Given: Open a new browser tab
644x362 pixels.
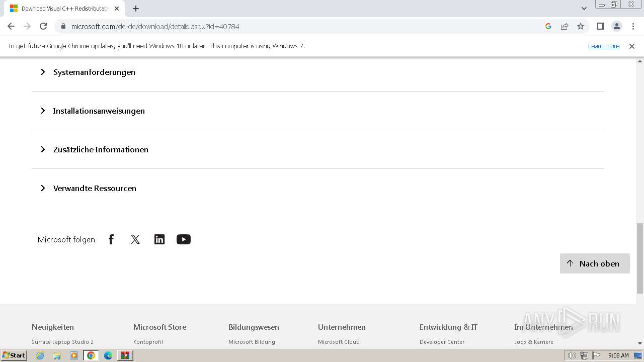Looking at the screenshot, I should (136, 9).
